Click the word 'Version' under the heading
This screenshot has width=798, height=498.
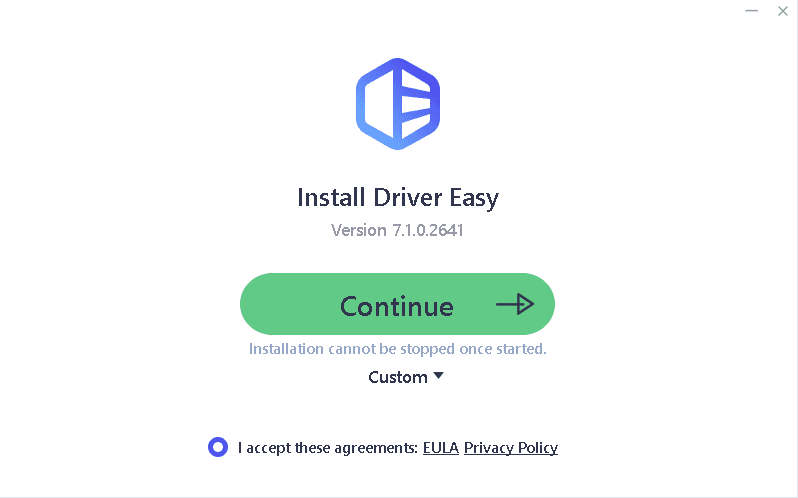pyautogui.click(x=358, y=230)
